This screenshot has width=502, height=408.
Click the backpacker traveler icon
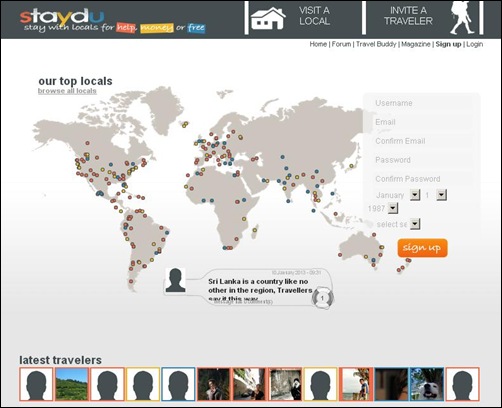pyautogui.click(x=462, y=18)
